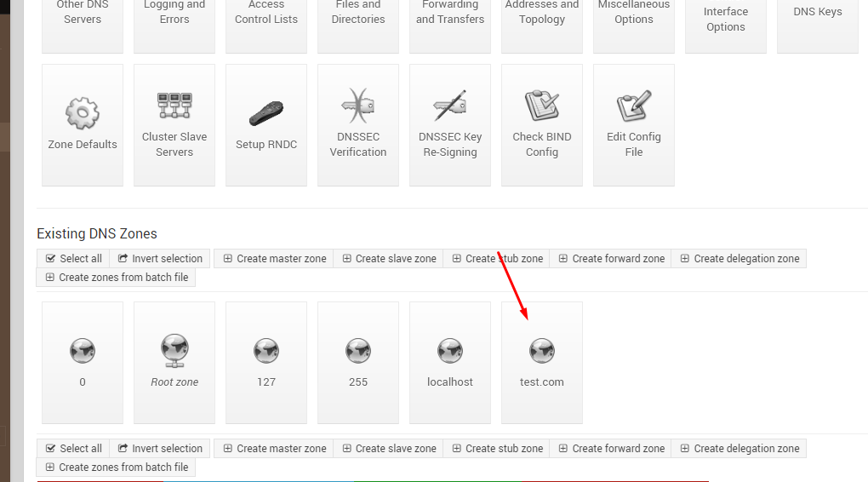
Task: Click upper Create master zone button
Action: tap(275, 259)
